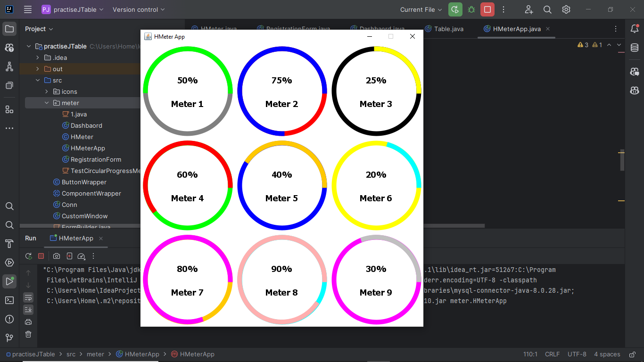
Task: Toggle read-only lock icon in status bar
Action: pos(632,354)
